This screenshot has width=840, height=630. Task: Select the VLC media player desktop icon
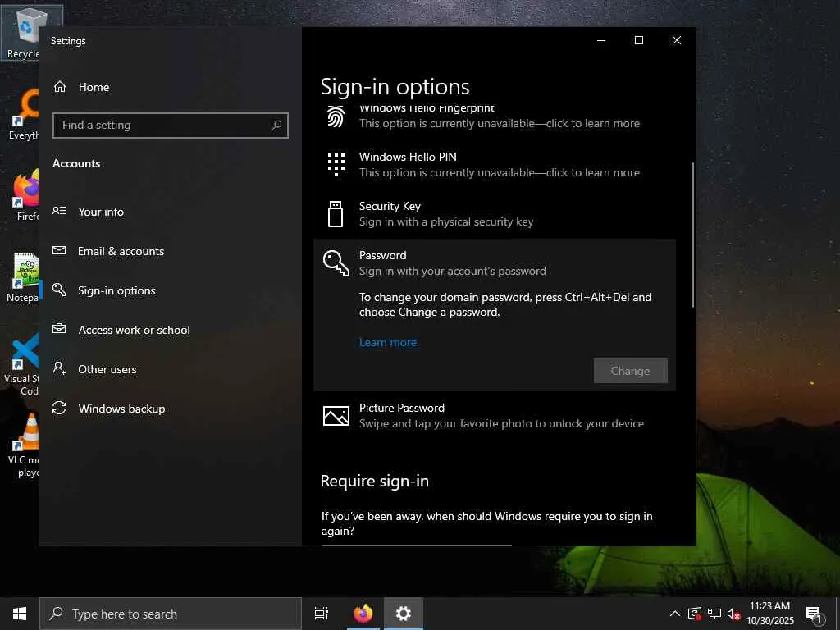pyautogui.click(x=24, y=445)
